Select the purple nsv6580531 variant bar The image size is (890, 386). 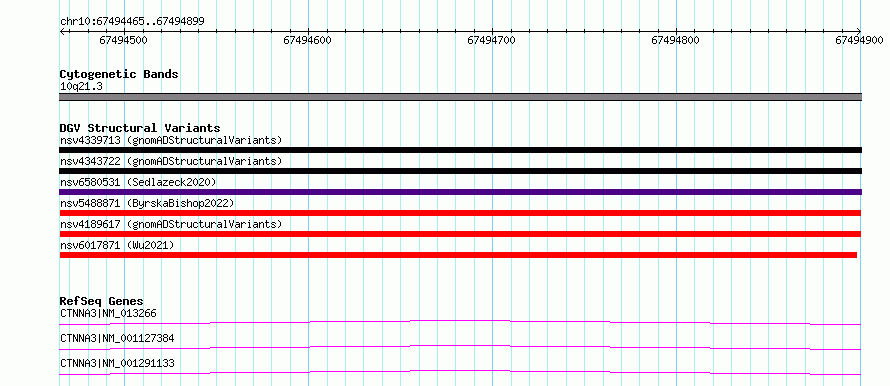tap(460, 192)
